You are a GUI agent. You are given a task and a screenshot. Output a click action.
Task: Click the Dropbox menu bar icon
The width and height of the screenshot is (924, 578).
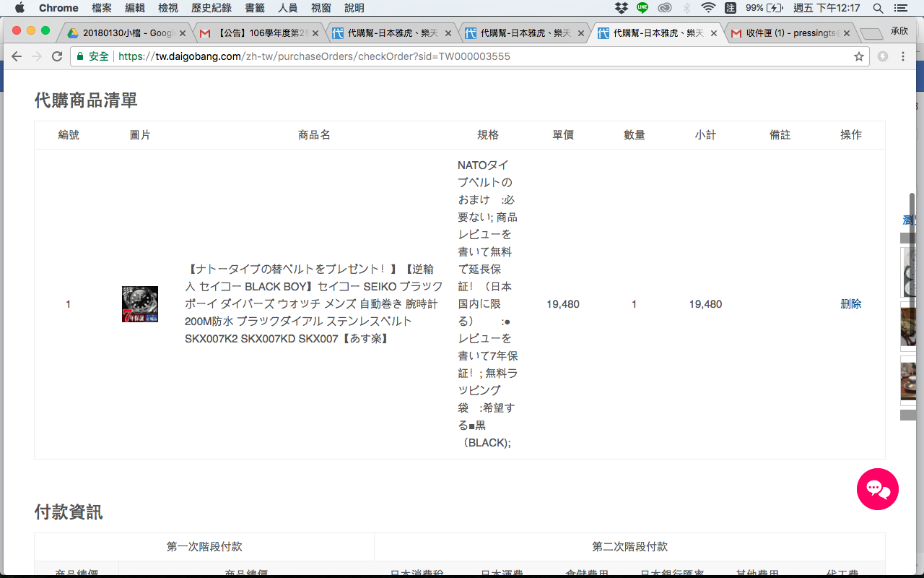point(621,8)
